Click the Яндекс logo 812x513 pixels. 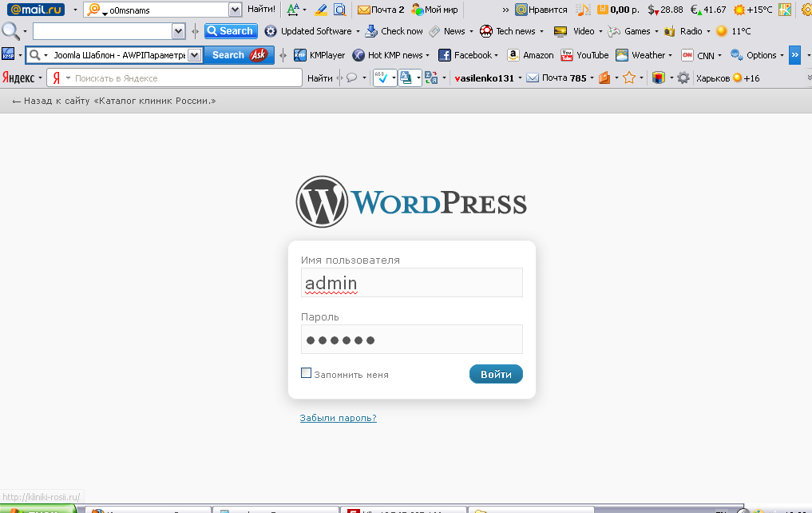click(18, 78)
